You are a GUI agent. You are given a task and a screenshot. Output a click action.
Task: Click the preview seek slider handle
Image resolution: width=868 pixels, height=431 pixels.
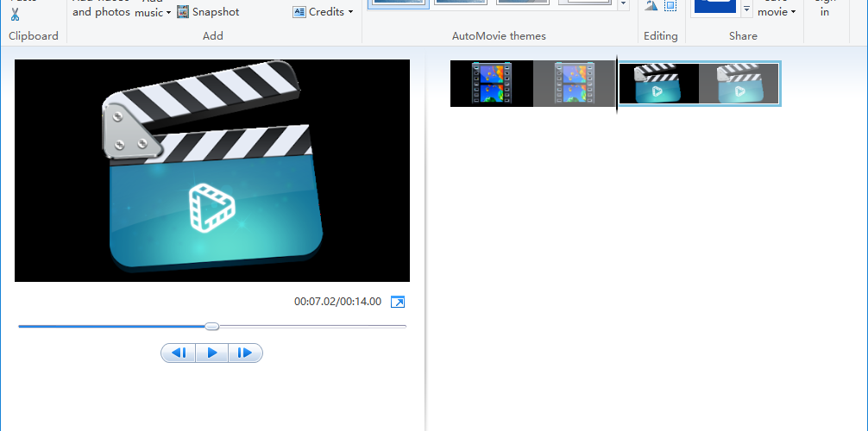[212, 327]
